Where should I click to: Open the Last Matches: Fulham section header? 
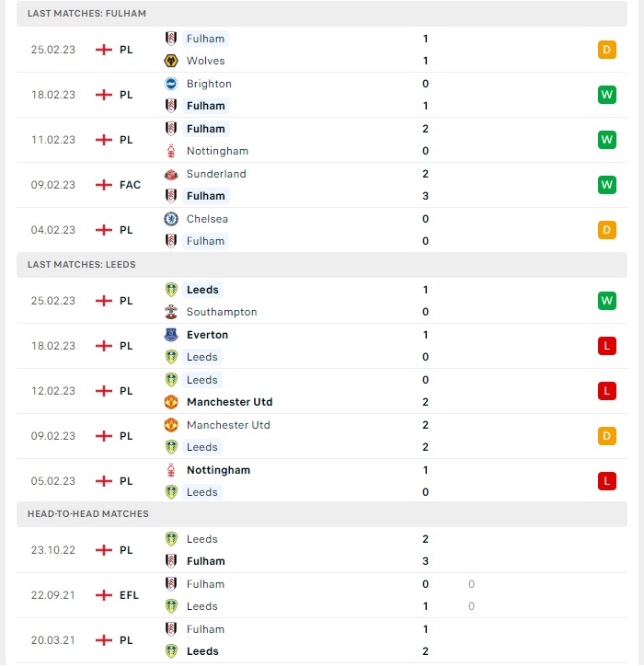(322, 14)
